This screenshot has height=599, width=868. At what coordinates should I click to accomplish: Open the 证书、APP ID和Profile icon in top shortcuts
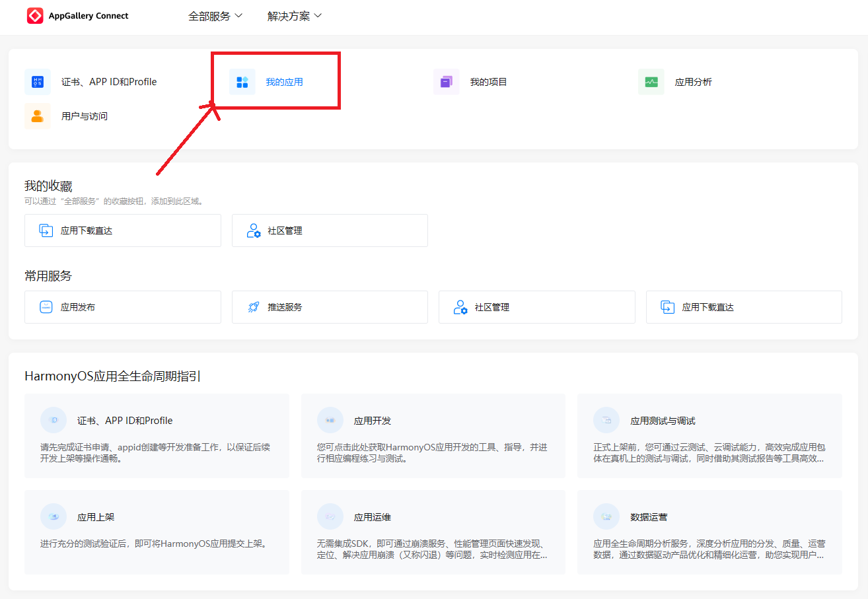tap(38, 82)
